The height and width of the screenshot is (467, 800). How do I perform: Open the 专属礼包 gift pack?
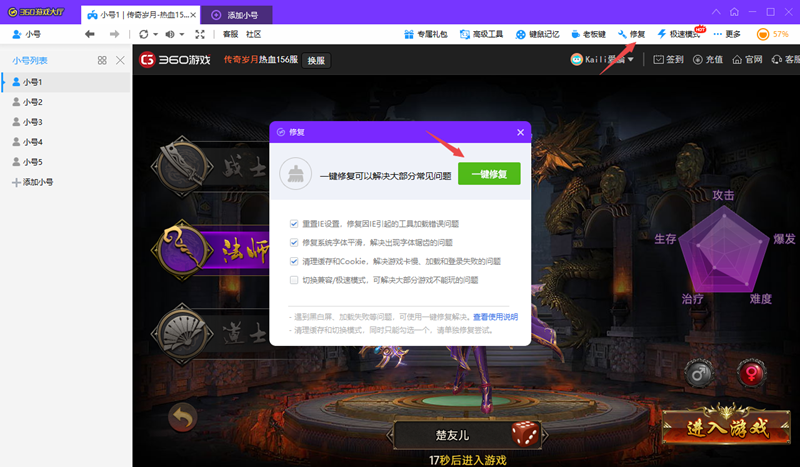(x=426, y=34)
